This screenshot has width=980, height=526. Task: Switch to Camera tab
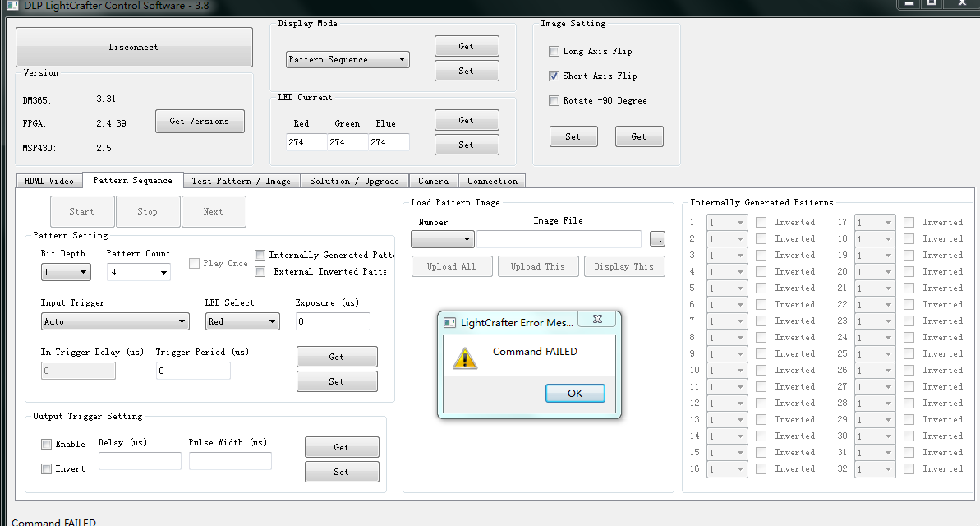pyautogui.click(x=433, y=181)
